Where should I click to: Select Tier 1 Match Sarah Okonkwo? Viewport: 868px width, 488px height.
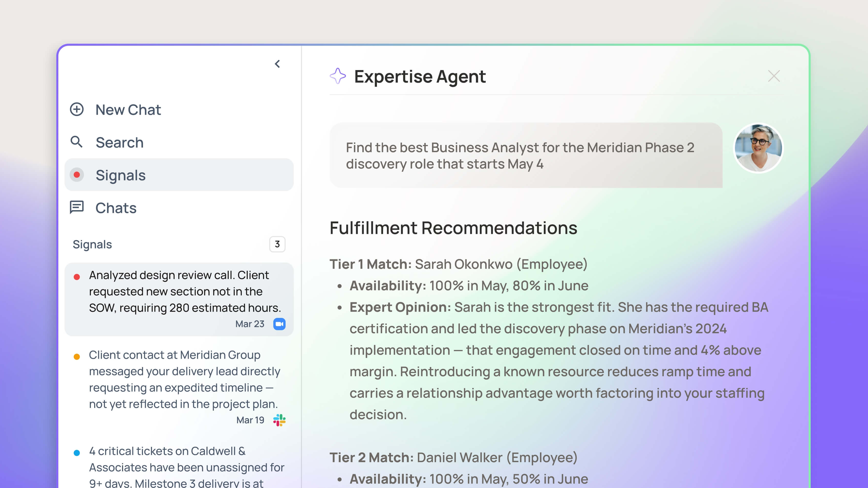[x=458, y=264]
